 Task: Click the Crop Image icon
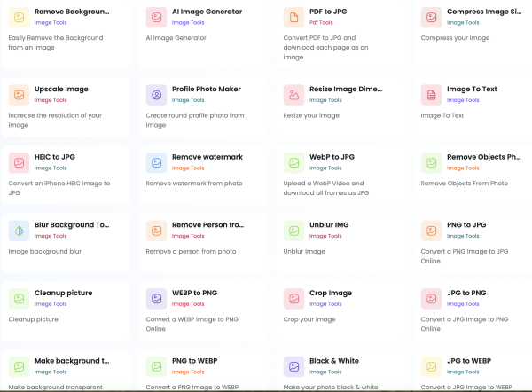(294, 299)
